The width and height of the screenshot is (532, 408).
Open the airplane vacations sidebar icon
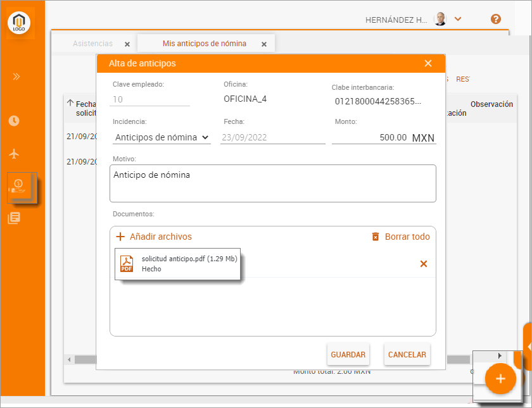tap(14, 154)
